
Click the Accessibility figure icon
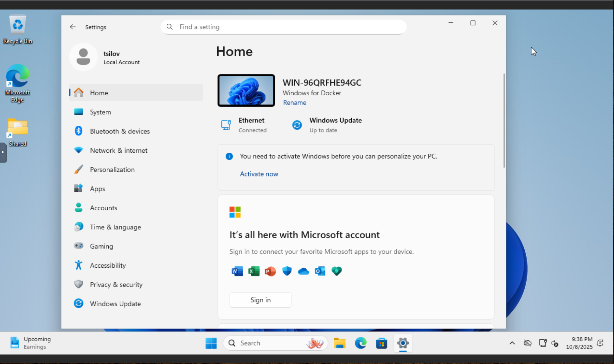tap(78, 265)
